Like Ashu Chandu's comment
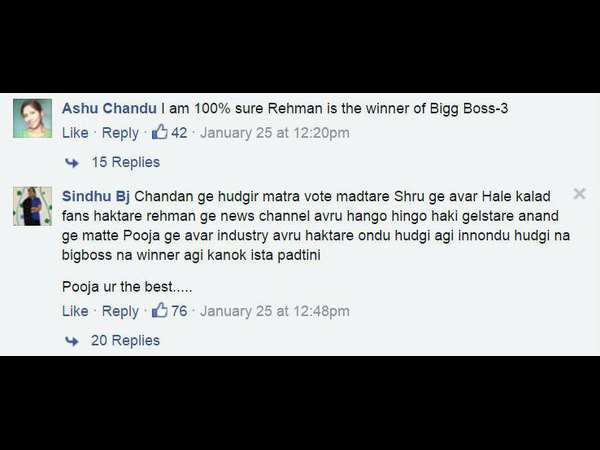The height and width of the screenshot is (450, 600). 75,133
